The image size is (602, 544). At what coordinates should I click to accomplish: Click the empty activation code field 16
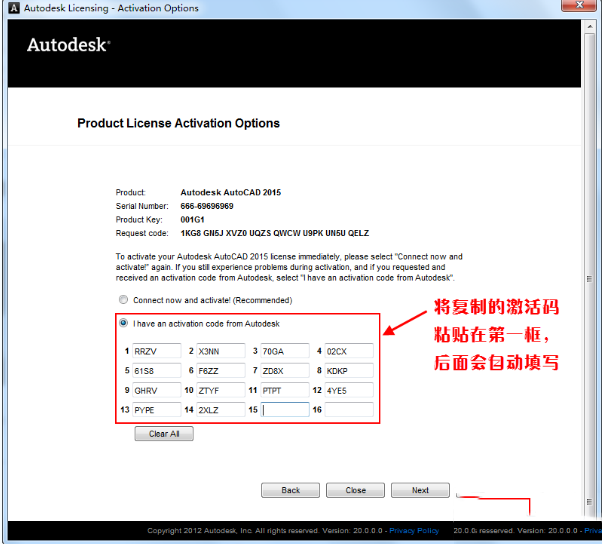tap(349, 410)
